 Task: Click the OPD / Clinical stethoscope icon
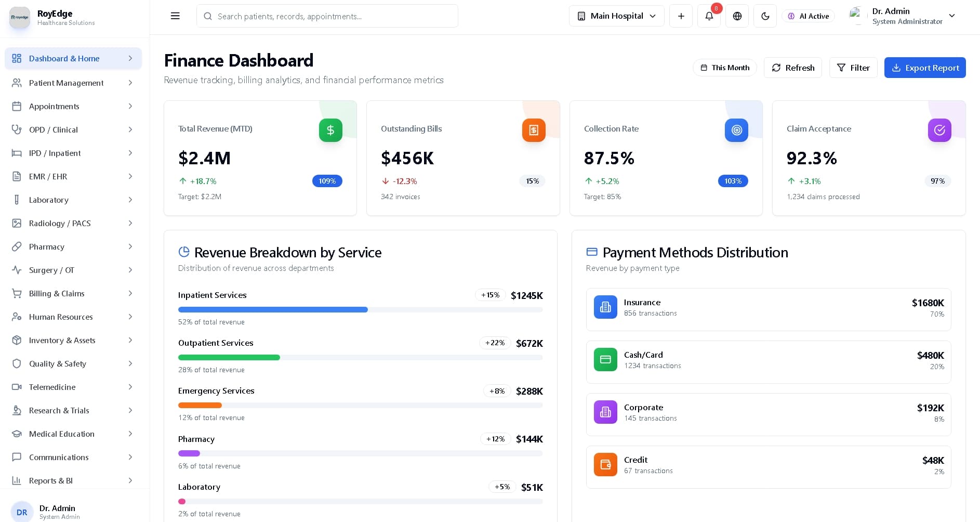pyautogui.click(x=17, y=129)
